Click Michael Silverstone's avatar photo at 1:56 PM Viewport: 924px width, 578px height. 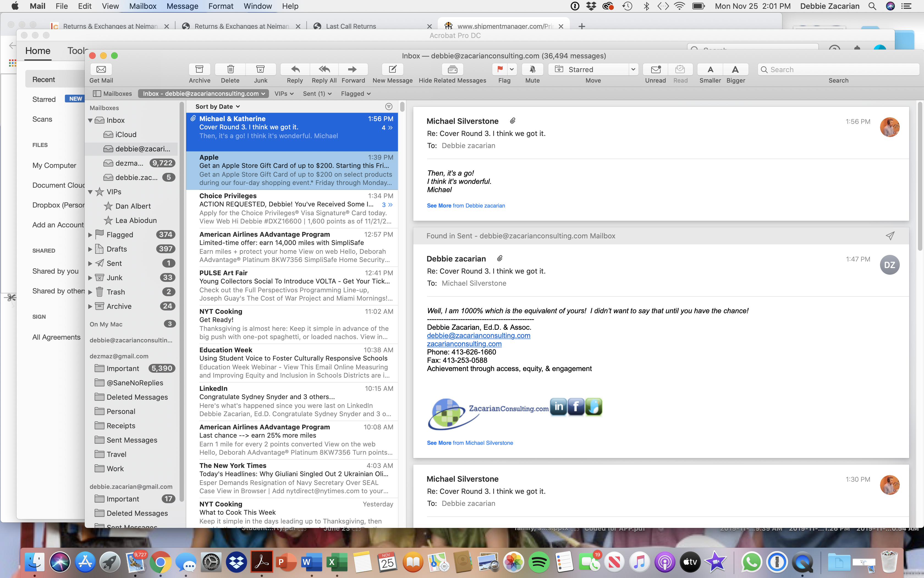pyautogui.click(x=890, y=127)
